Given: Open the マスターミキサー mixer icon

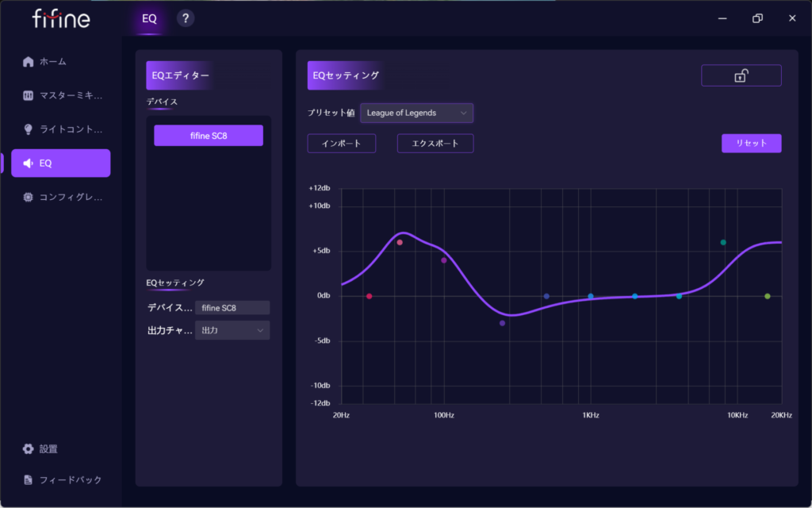Looking at the screenshot, I should 29,94.
